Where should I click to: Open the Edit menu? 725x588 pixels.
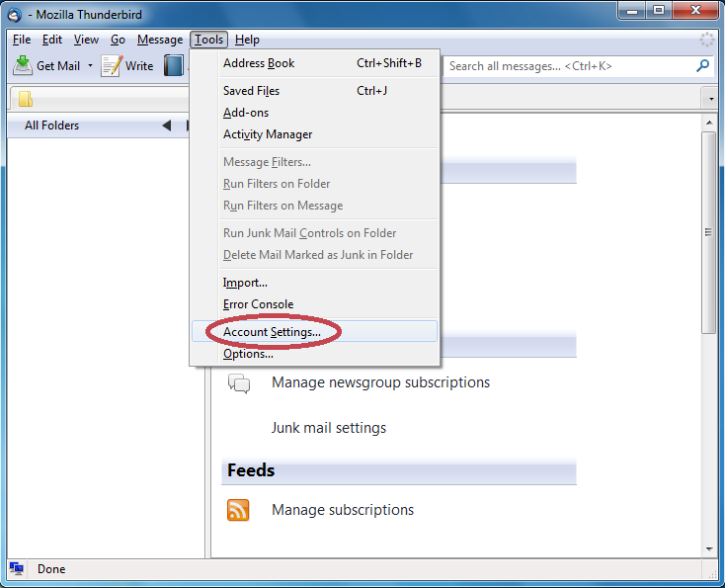coord(52,40)
